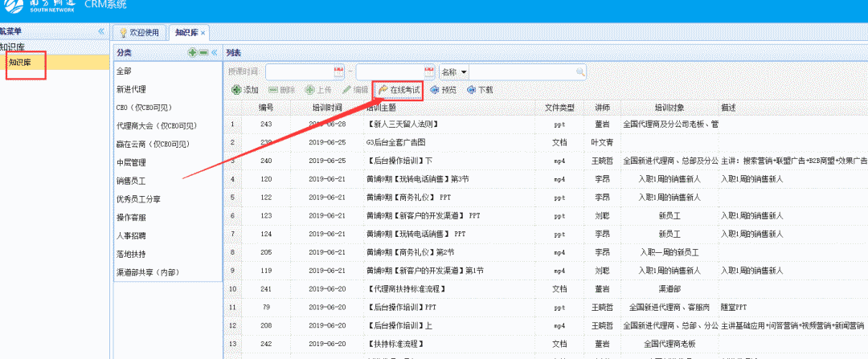
Task: Click the start date input field
Action: click(300, 72)
